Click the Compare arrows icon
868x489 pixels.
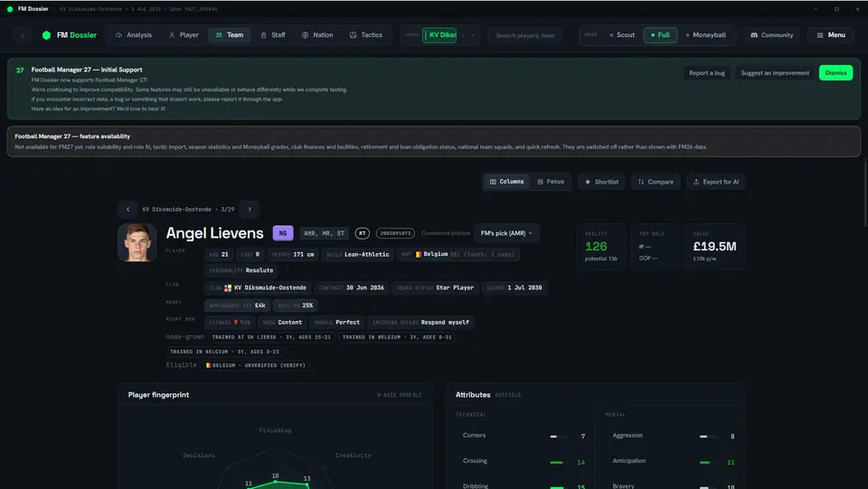tap(640, 182)
